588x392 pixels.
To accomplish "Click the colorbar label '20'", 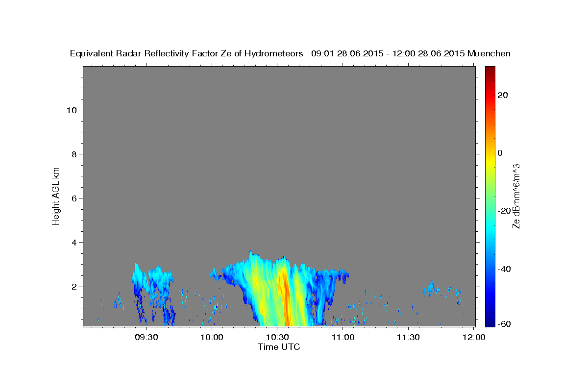I will coord(502,95).
